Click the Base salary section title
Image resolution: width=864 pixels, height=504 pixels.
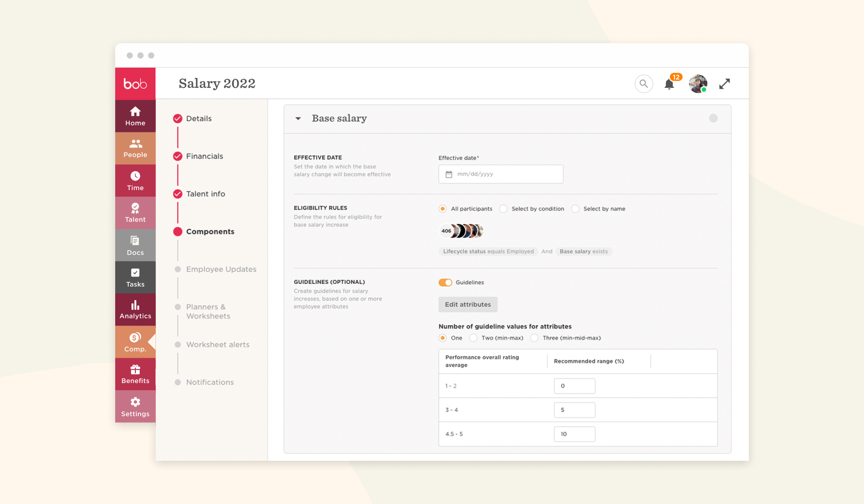(339, 119)
